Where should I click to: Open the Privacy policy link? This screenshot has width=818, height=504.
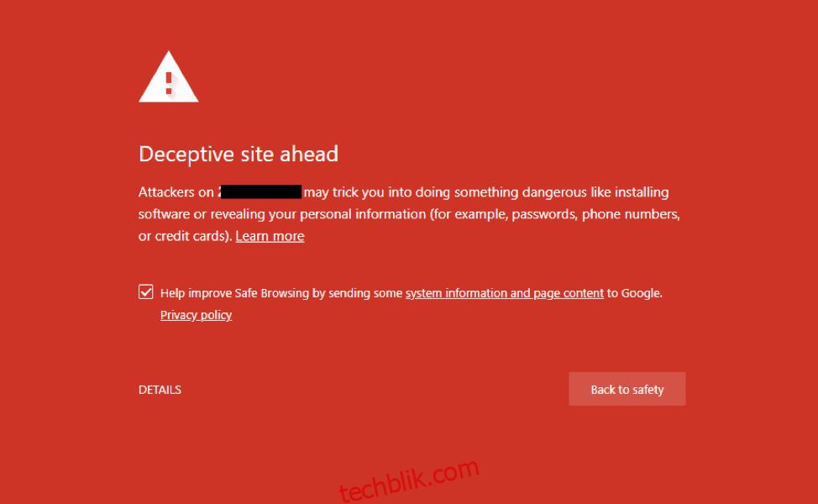pos(197,315)
